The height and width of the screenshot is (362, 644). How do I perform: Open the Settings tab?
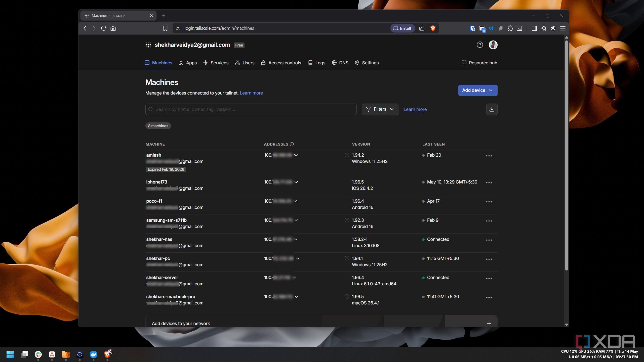coord(367,63)
